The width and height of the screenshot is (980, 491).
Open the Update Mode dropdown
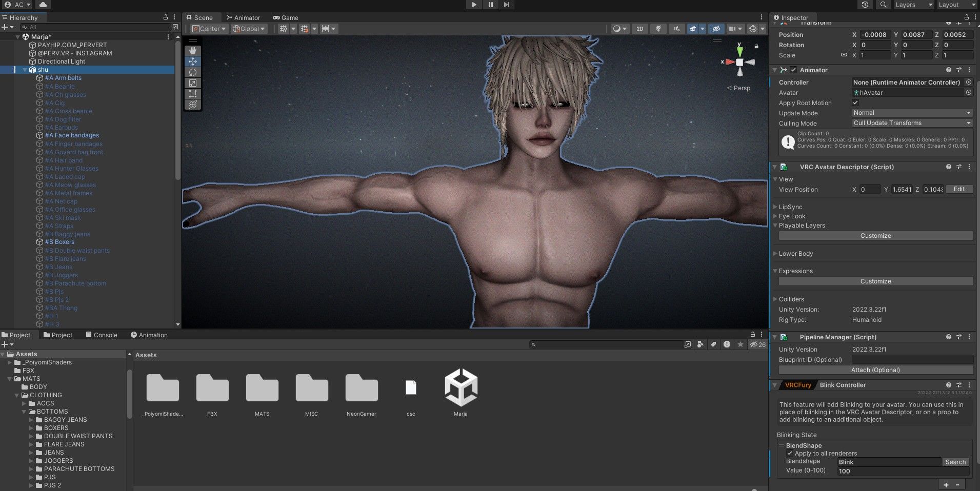[912, 113]
